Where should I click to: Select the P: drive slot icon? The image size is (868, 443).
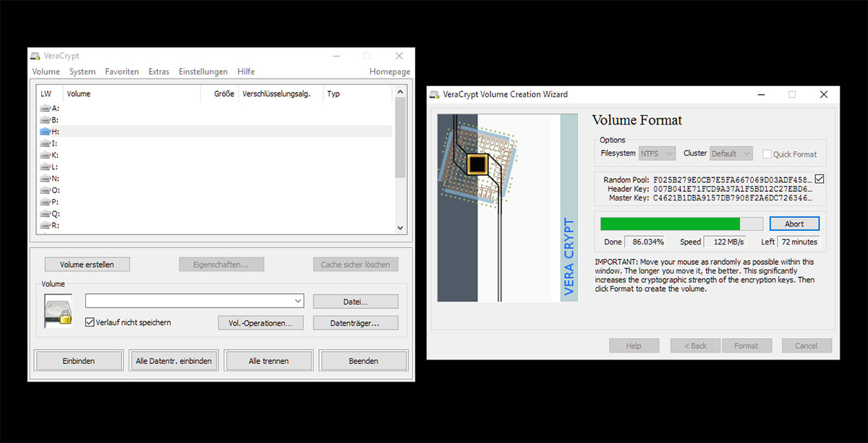coord(45,202)
